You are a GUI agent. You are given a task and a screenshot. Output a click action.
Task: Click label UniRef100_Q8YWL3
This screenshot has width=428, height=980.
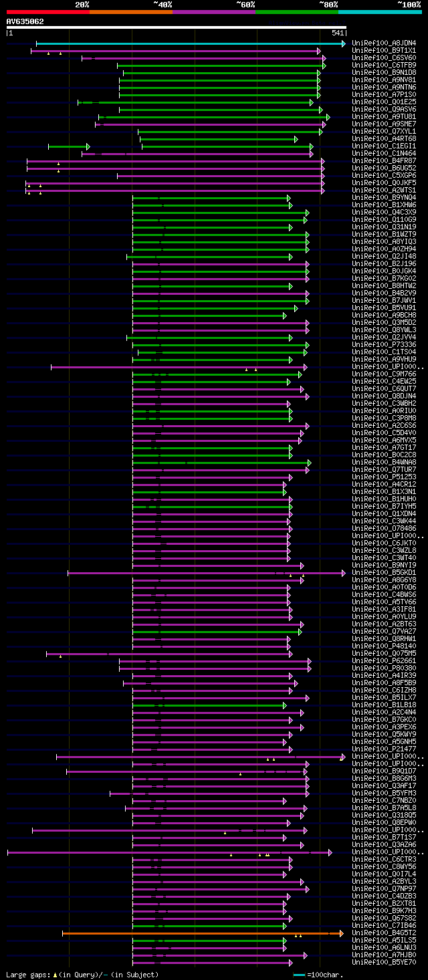[384, 330]
